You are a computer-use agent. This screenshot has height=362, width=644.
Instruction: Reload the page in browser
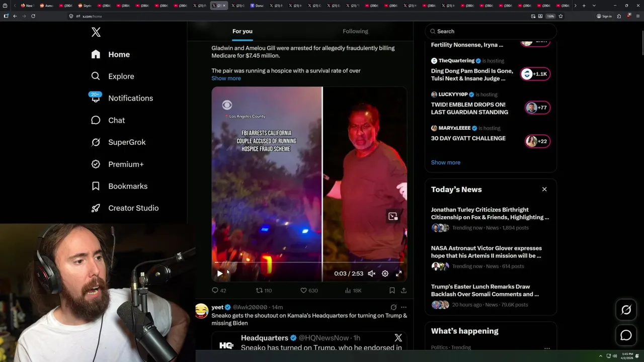point(33,16)
